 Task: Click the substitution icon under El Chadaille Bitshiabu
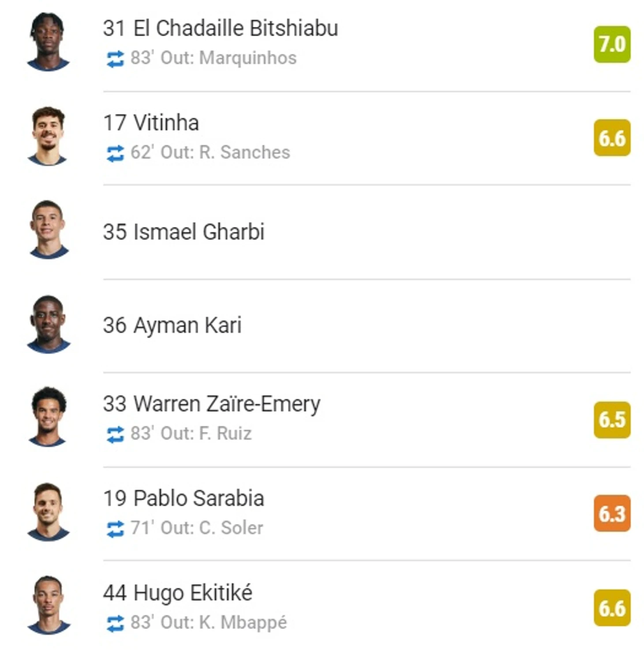pos(115,59)
